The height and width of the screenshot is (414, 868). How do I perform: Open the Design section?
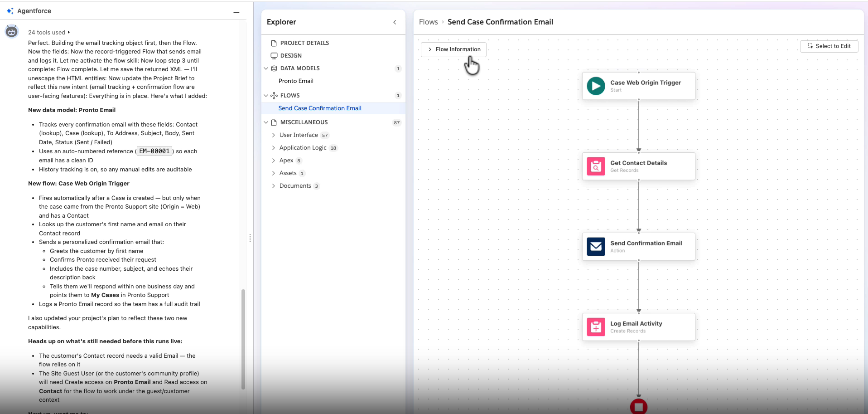(x=291, y=56)
